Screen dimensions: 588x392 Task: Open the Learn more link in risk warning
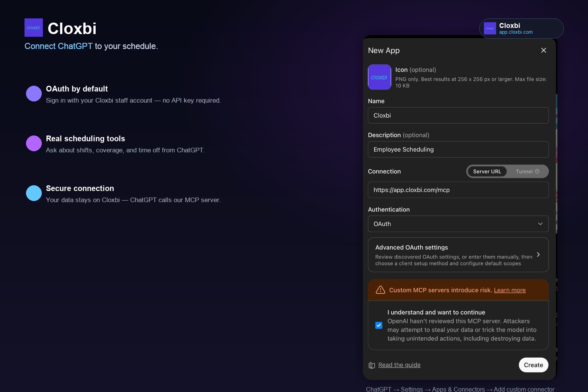pos(510,290)
